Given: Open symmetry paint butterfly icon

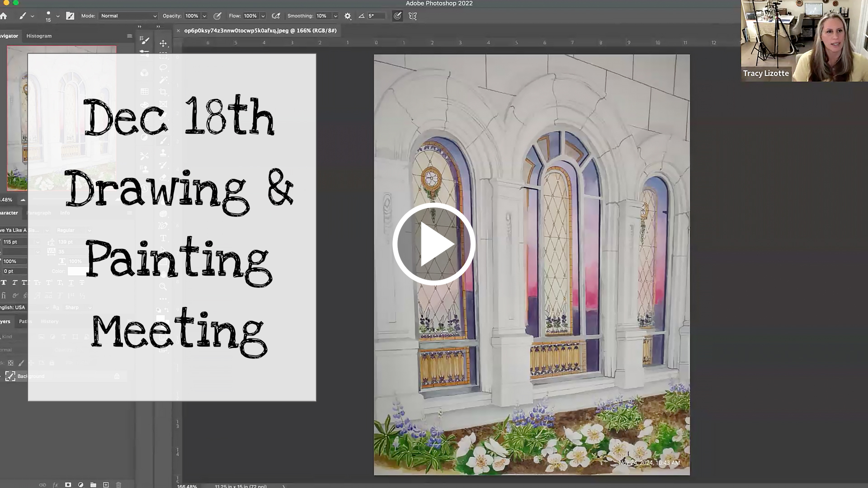Looking at the screenshot, I should (412, 16).
